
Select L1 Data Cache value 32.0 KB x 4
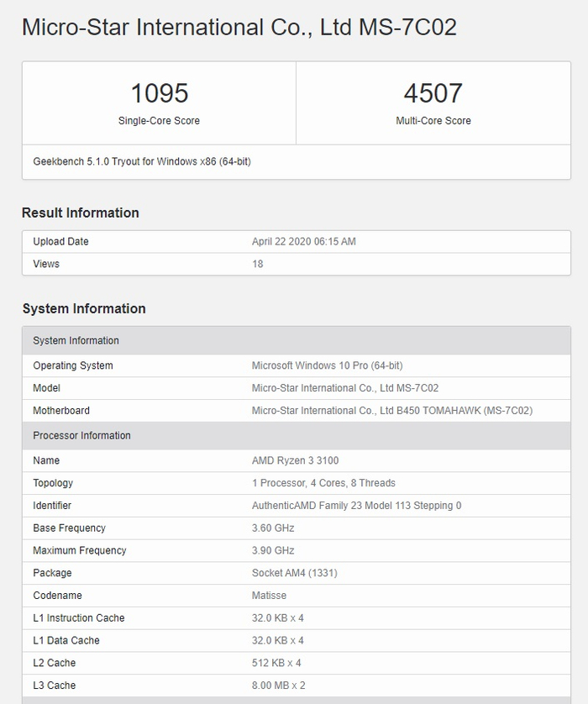277,640
